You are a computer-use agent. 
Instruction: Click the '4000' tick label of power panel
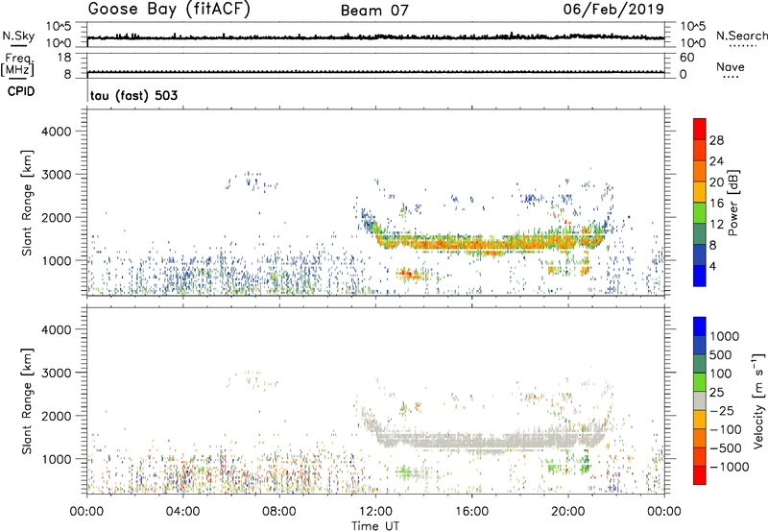[x=57, y=132]
